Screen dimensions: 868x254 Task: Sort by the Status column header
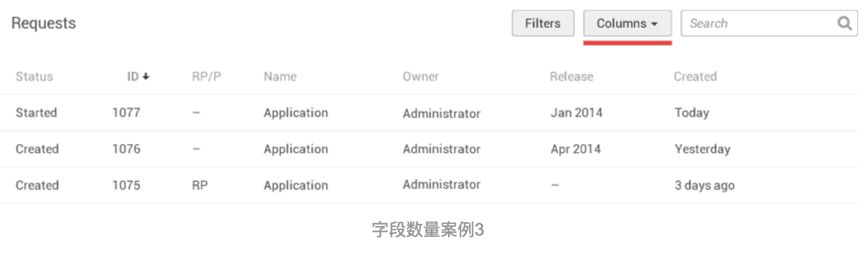pos(34,77)
